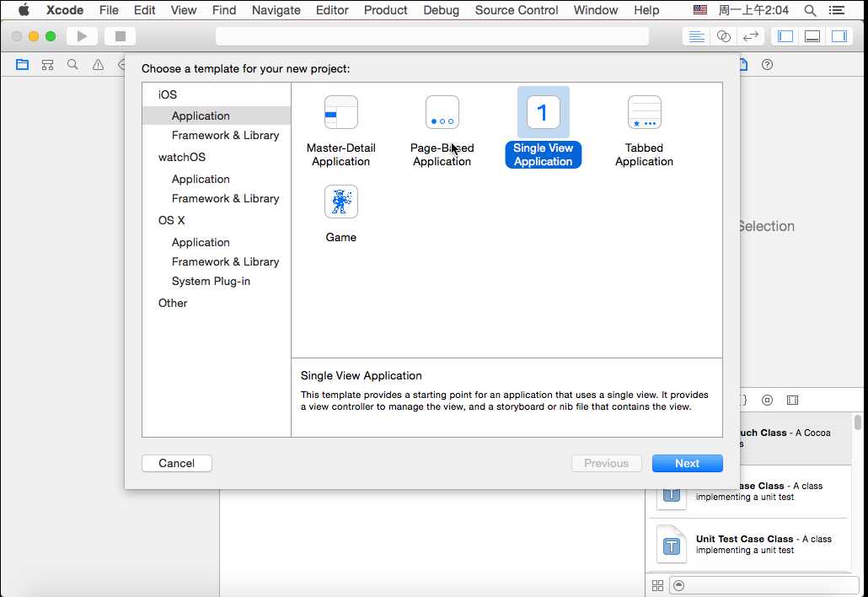The image size is (868, 597).
Task: Open the Edit menu
Action: click(144, 10)
